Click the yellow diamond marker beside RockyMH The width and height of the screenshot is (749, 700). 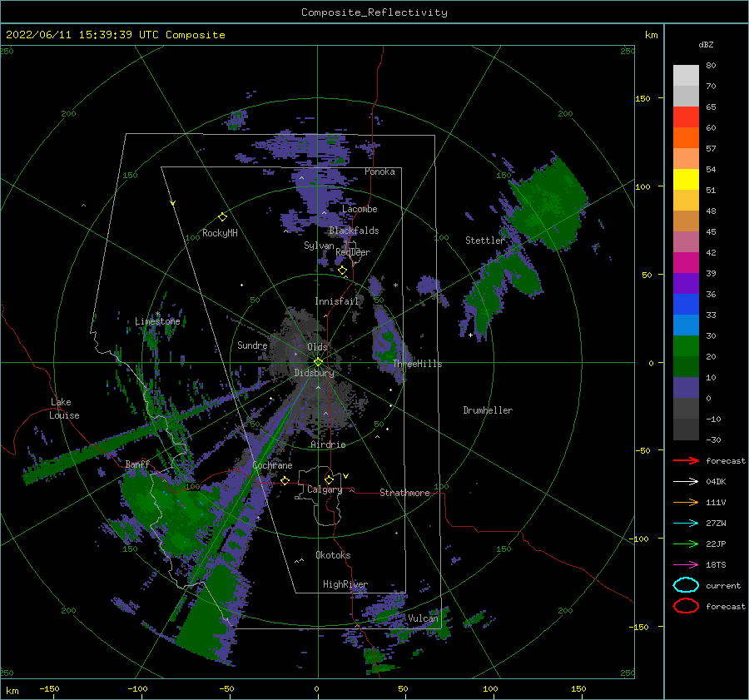(x=222, y=217)
